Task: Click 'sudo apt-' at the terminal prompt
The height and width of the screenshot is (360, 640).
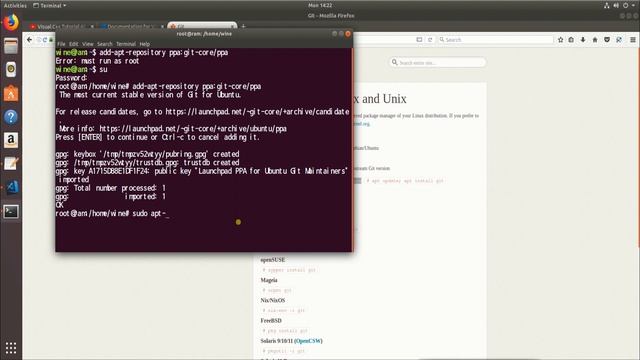Action: [149, 213]
